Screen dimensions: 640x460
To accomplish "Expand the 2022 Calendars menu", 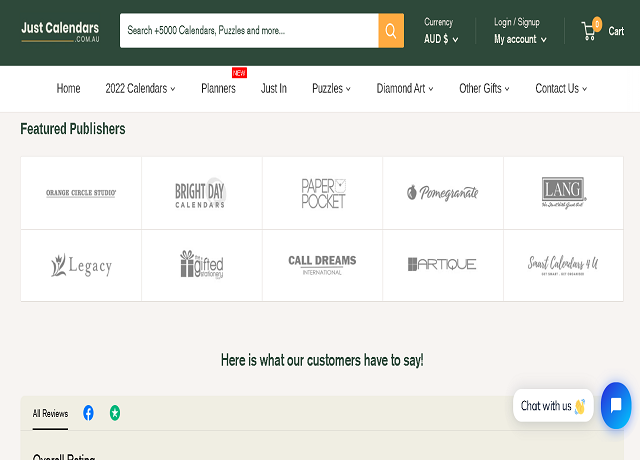I will pos(140,88).
